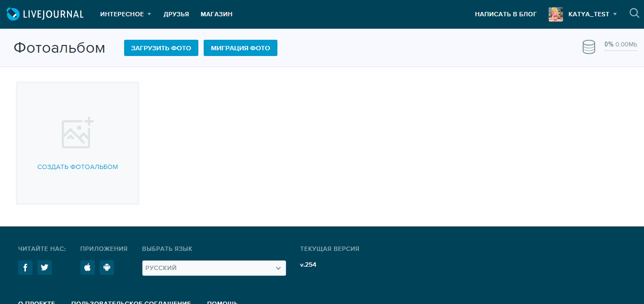
Task: Open the РУССКИЙ language selector
Action: pos(214,268)
